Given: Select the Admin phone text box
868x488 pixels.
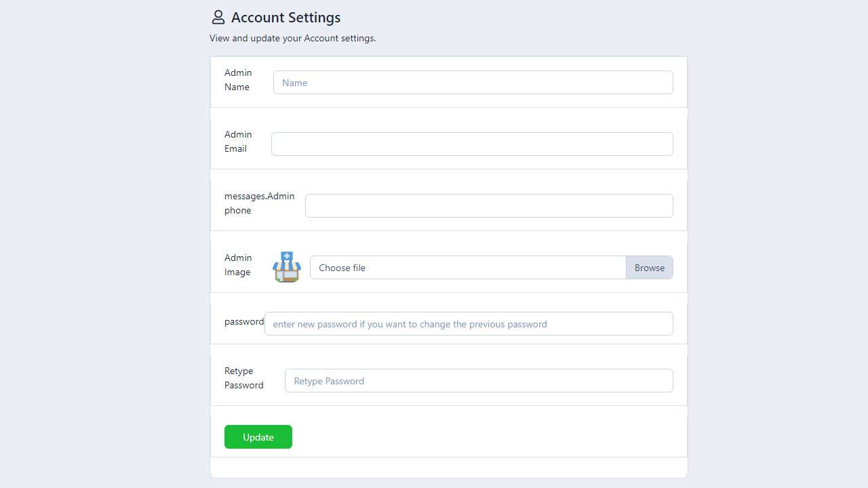Looking at the screenshot, I should 489,206.
